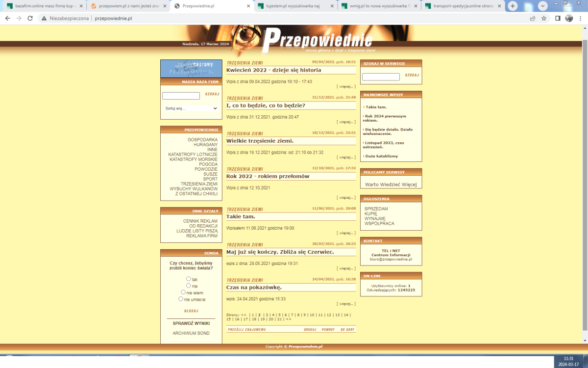The width and height of the screenshot is (588, 368).
Task: Open Chrome's three-dot menu
Action: [580, 18]
